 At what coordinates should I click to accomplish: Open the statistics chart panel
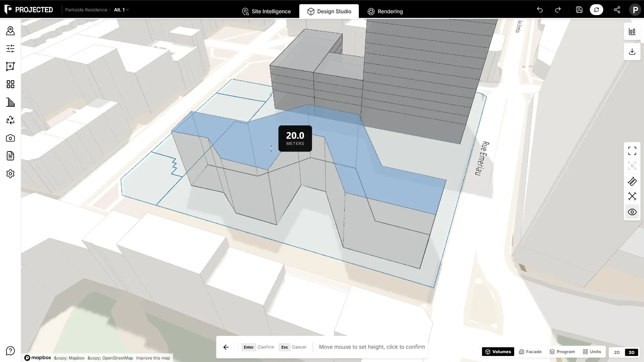tap(632, 32)
